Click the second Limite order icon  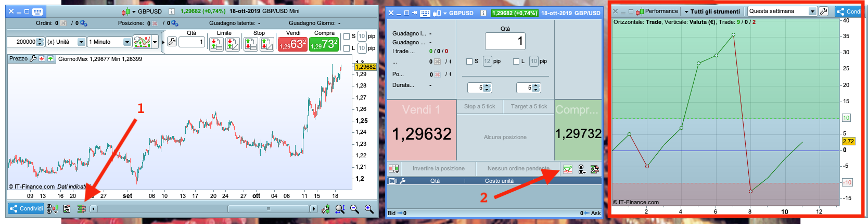[x=233, y=44]
